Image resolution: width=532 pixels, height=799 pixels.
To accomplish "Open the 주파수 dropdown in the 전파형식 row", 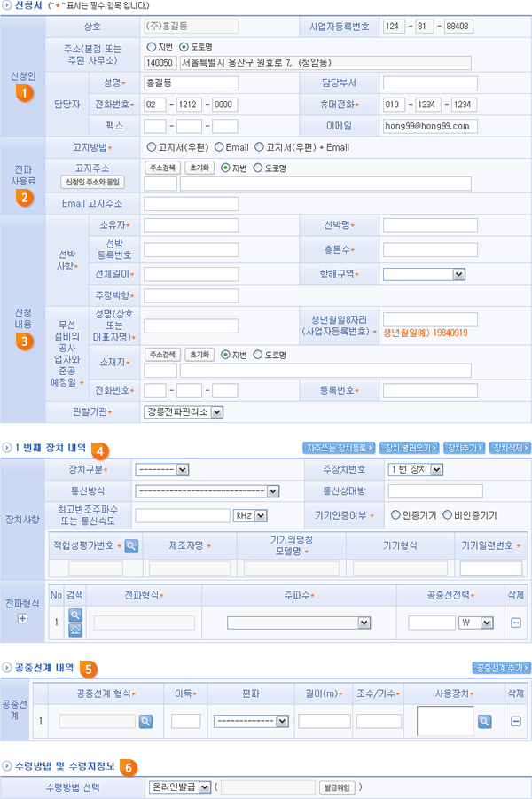I will pos(299,623).
